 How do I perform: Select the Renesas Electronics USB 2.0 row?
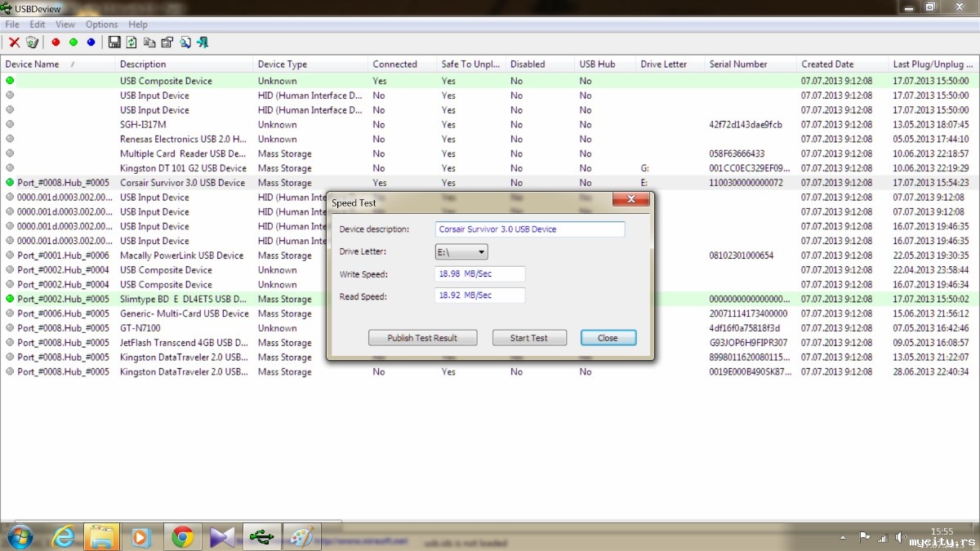click(490, 140)
